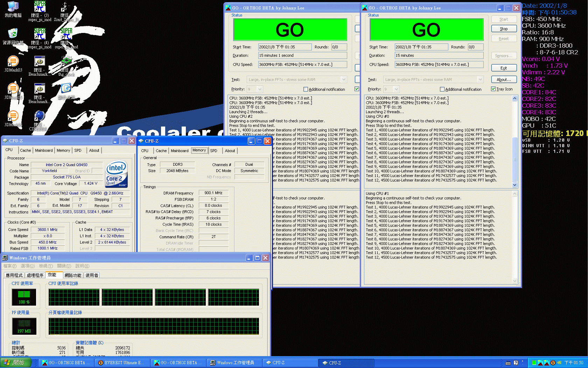The image size is (588, 368).
Task: Click the language bar keyboard icon
Action: 508,363
